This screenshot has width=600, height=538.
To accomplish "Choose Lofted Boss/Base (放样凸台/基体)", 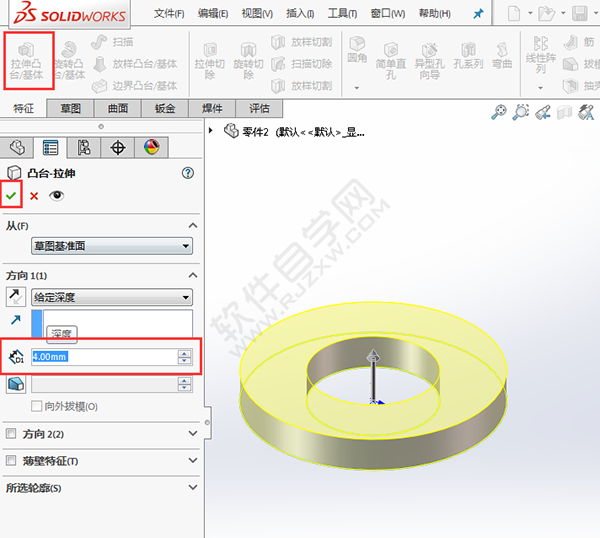I will (135, 64).
